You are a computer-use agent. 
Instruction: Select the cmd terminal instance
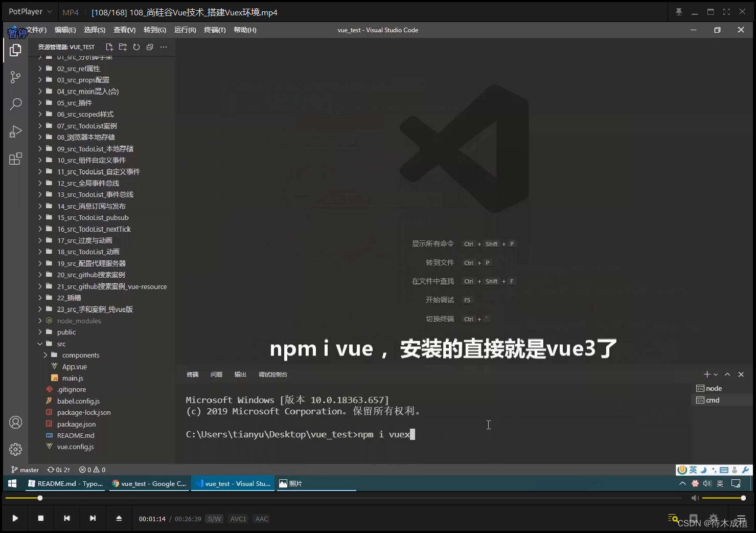722,400
